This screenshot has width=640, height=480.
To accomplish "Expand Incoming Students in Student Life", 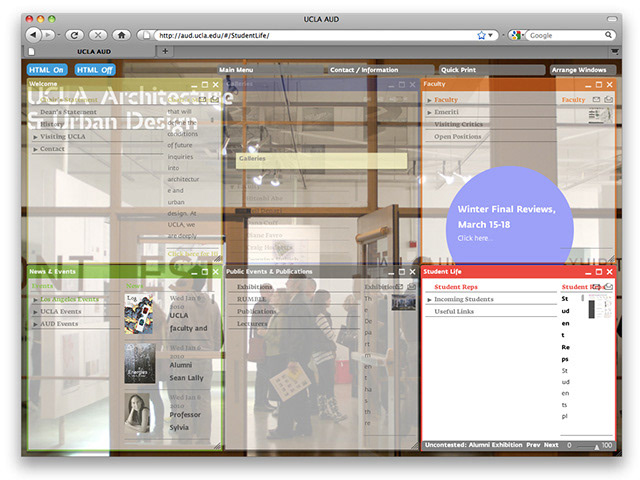I will point(429,300).
